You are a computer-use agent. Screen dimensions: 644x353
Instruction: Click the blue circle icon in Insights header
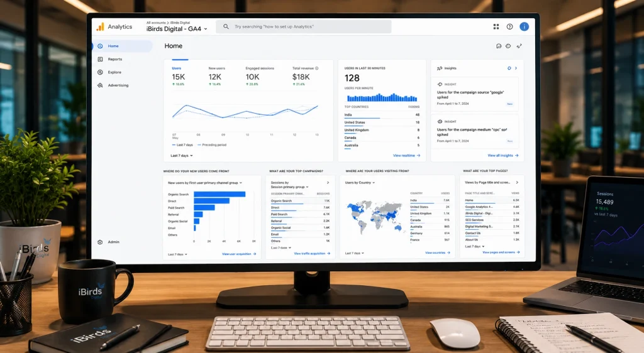click(x=509, y=68)
